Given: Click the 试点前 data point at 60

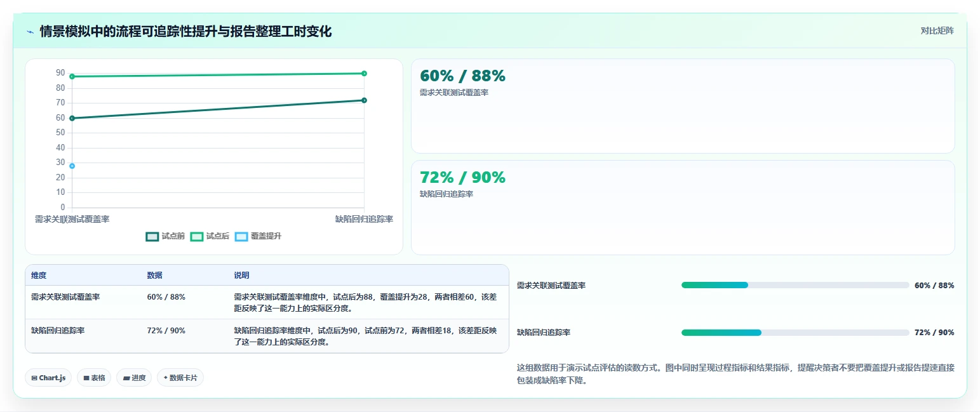Looking at the screenshot, I should tap(72, 118).
